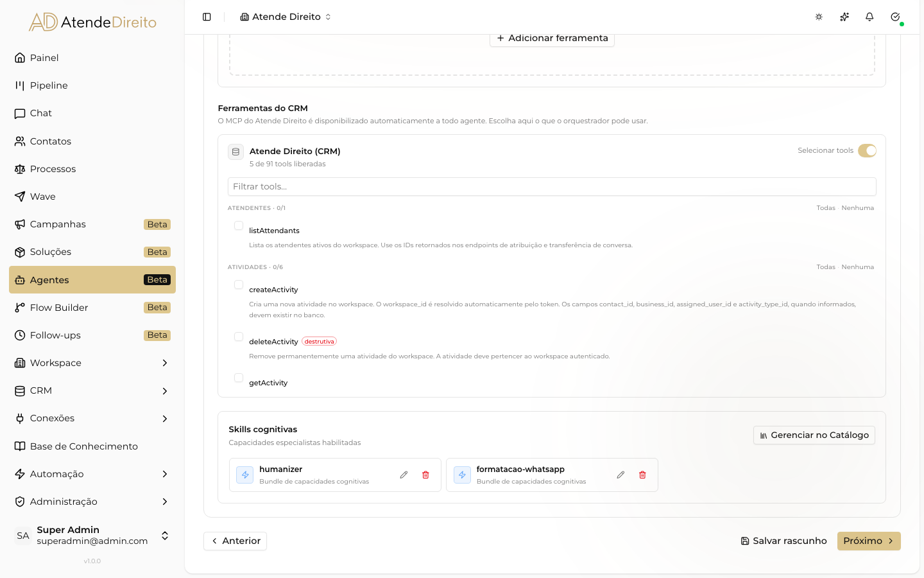
Task: Delete the formatacao-whatsapp skill
Action: coord(642,475)
